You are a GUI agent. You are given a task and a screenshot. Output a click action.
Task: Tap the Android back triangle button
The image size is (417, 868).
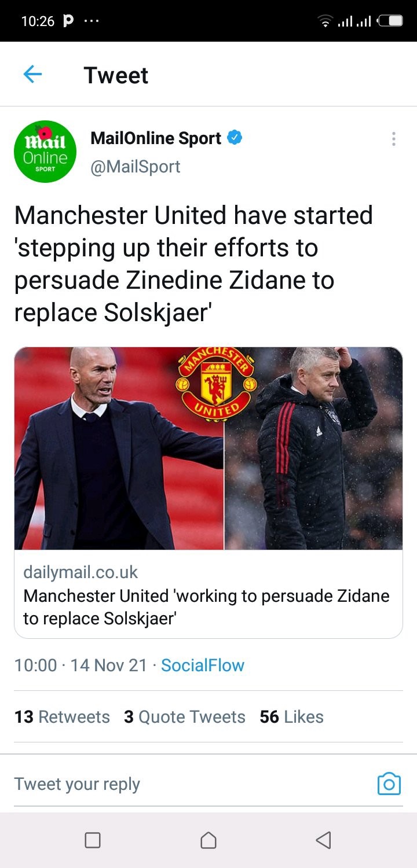click(x=324, y=840)
